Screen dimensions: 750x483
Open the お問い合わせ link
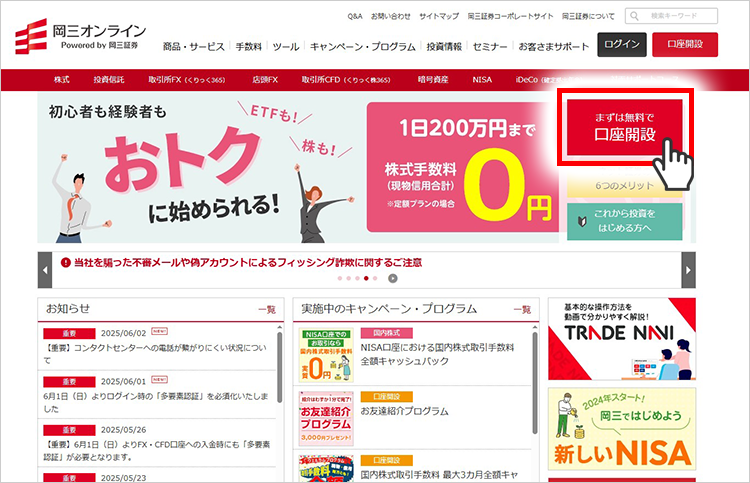click(x=391, y=16)
